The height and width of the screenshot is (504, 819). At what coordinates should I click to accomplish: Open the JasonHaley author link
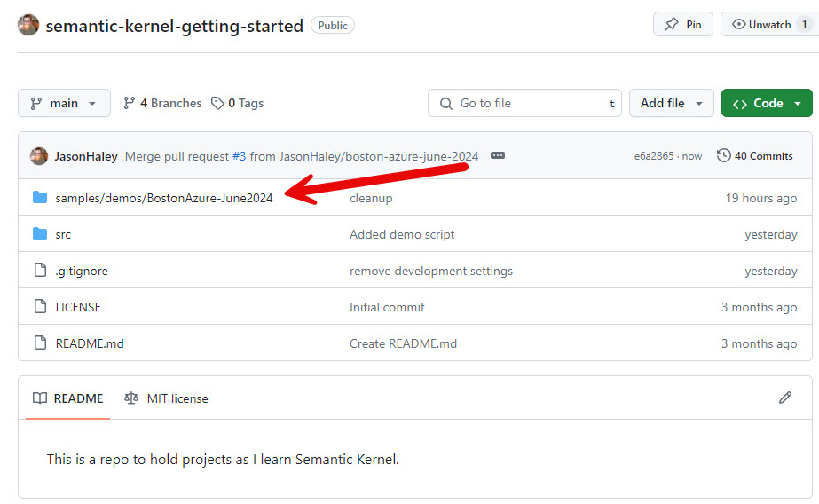[x=86, y=156]
